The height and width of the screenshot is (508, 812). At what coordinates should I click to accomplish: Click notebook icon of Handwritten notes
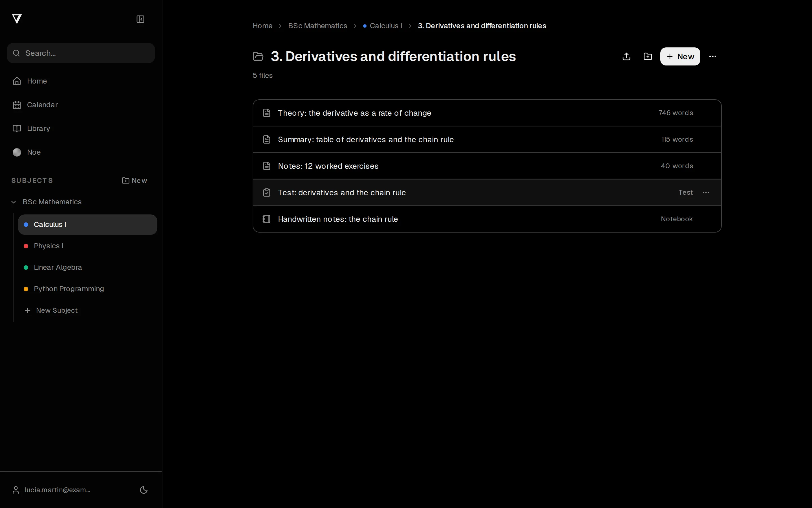pyautogui.click(x=266, y=219)
